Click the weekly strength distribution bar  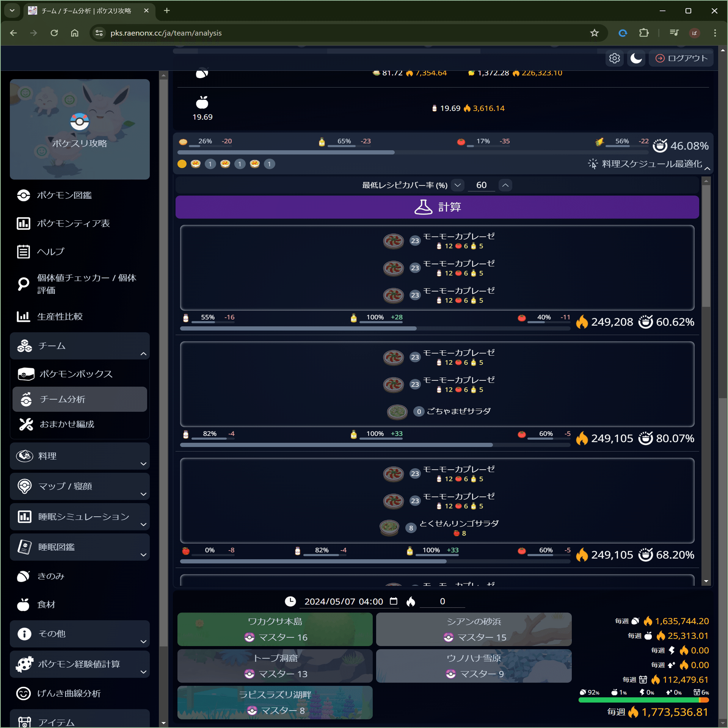[643, 700]
